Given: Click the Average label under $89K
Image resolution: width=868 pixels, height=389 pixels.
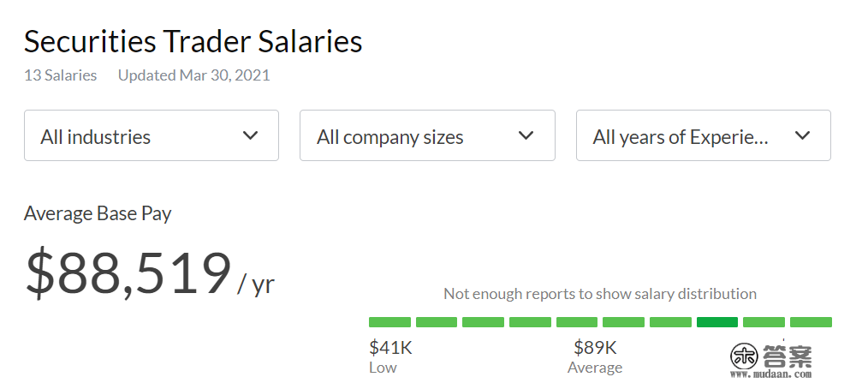Looking at the screenshot, I should tap(595, 368).
